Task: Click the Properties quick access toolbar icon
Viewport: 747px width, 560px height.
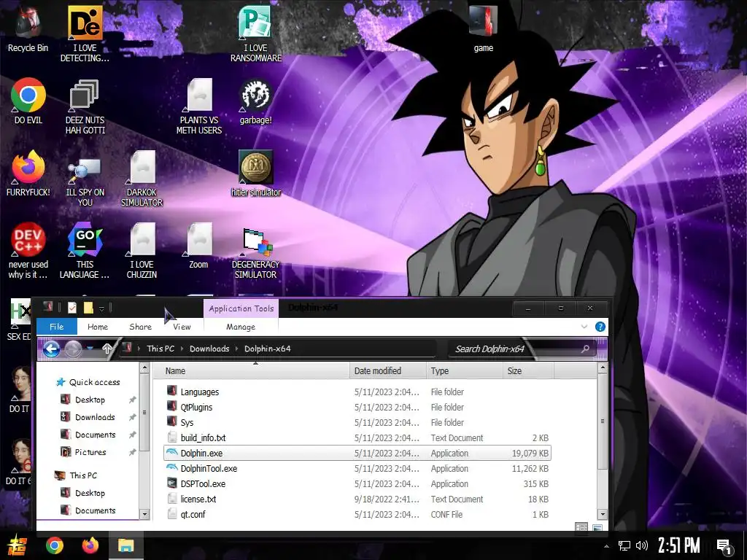Action: point(72,308)
